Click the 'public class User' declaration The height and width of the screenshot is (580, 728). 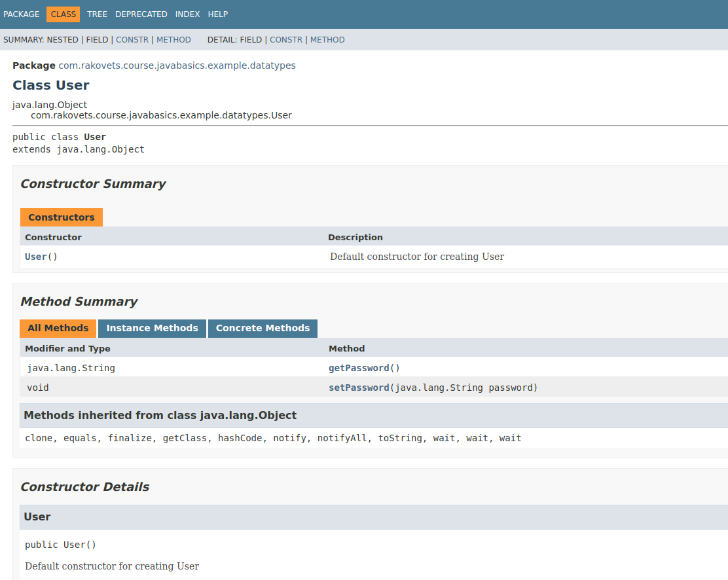coord(60,137)
